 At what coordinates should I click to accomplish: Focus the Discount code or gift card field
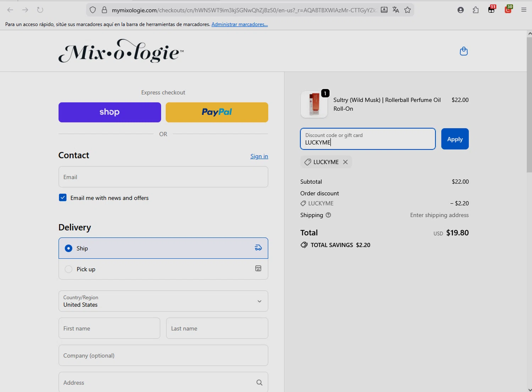click(x=368, y=139)
